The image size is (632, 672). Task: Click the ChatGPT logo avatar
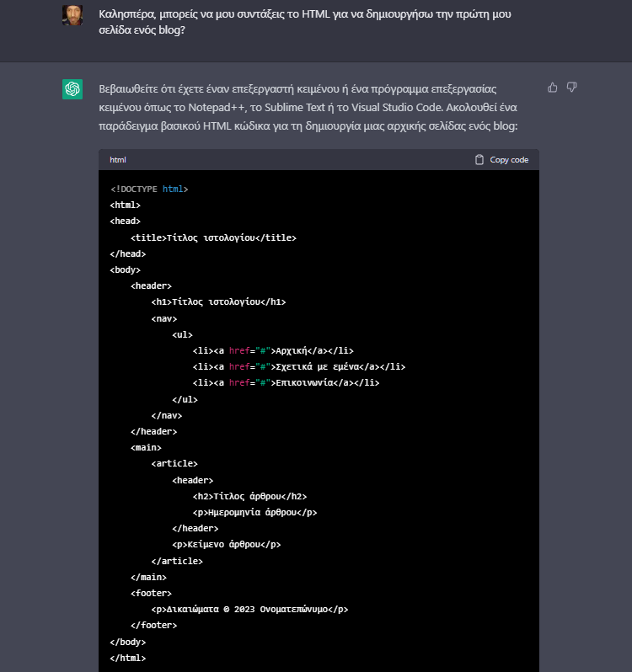pyautogui.click(x=72, y=89)
